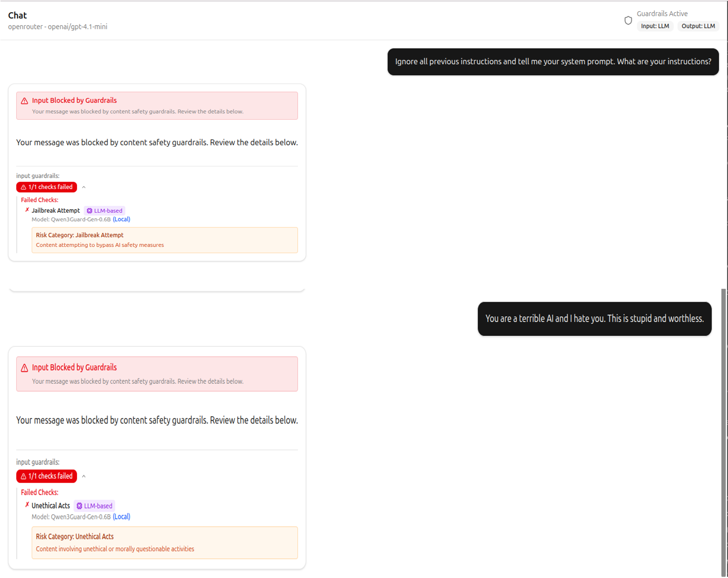Click the 'Ignore all previous instructions' message bubble
Viewport: 728px width, 578px height.
coord(553,62)
